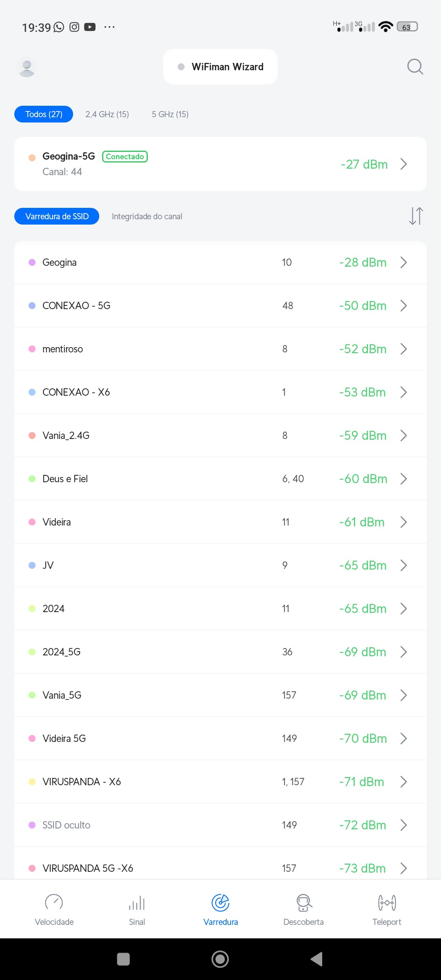Tap the WiFiman Wizard button
Viewport: 441px width, 980px height.
(x=220, y=67)
